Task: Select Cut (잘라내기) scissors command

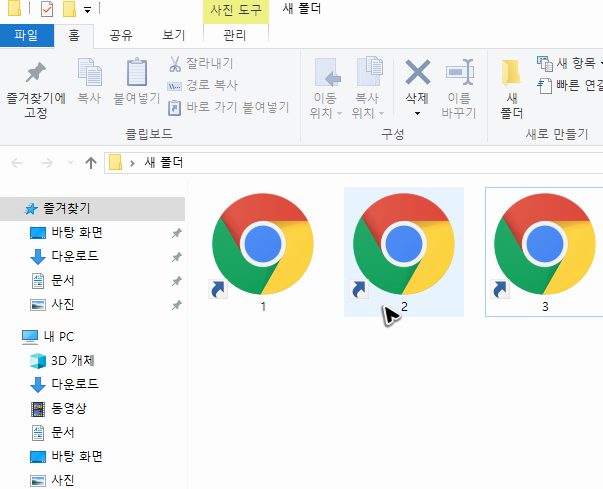Action: (x=200, y=63)
